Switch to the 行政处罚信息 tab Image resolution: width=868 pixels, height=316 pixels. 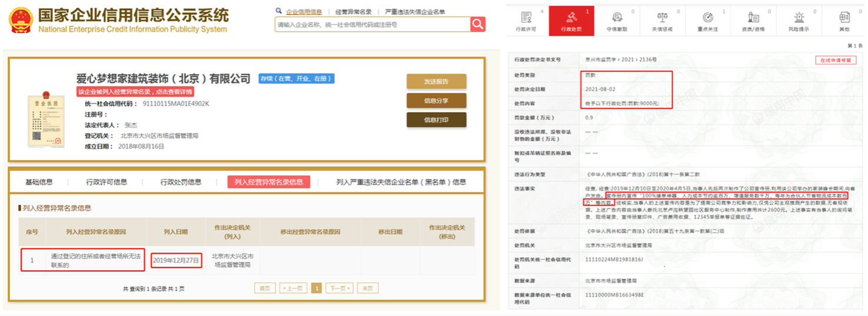pos(181,182)
